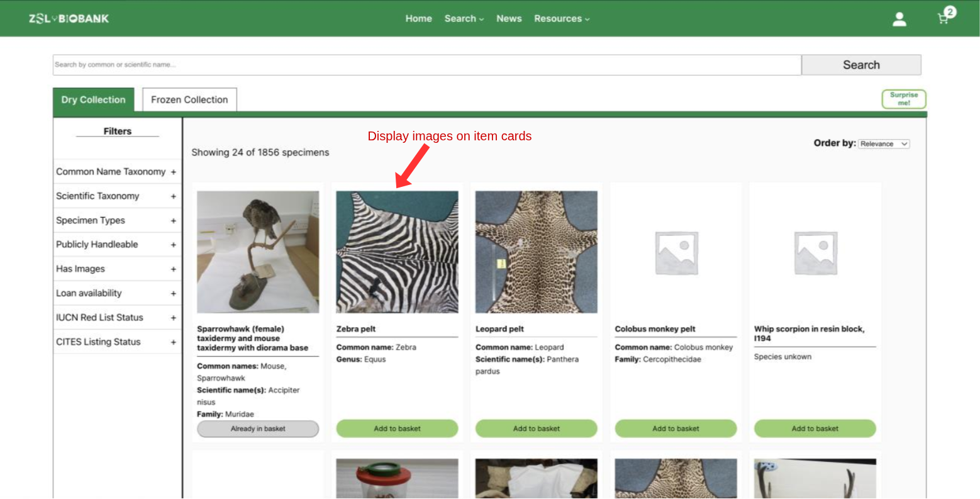
Task: Expand the Scientific Taxonomy filter
Action: tap(117, 196)
